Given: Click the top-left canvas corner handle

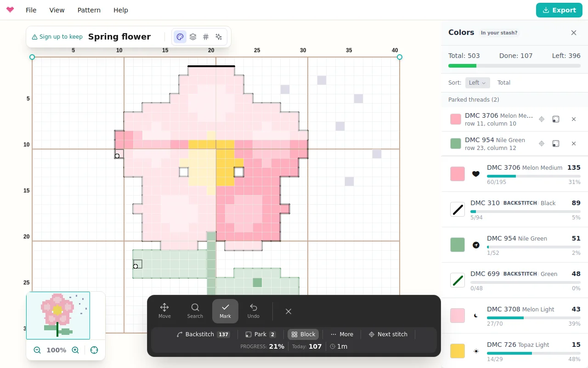Looking at the screenshot, I should click(x=32, y=57).
